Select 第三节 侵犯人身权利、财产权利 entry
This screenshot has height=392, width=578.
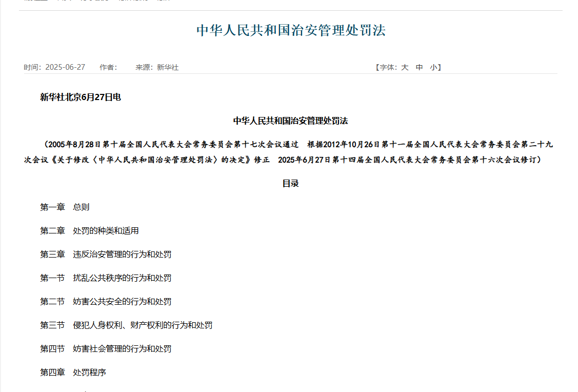[126, 325]
